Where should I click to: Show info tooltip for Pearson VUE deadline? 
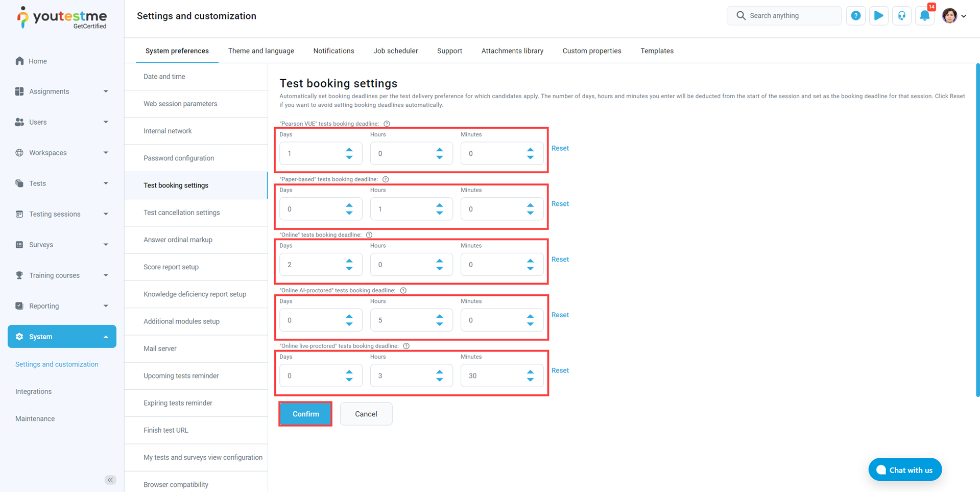(387, 124)
